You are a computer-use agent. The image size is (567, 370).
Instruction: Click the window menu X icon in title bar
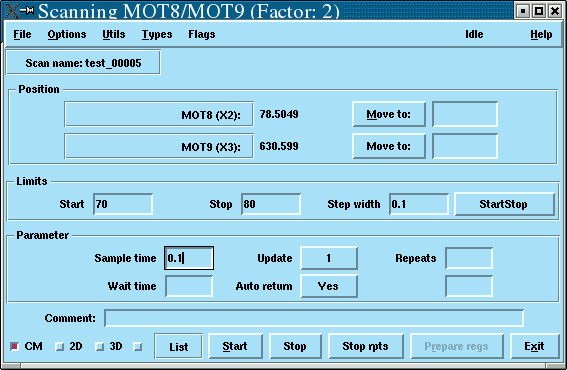pyautogui.click(x=12, y=10)
